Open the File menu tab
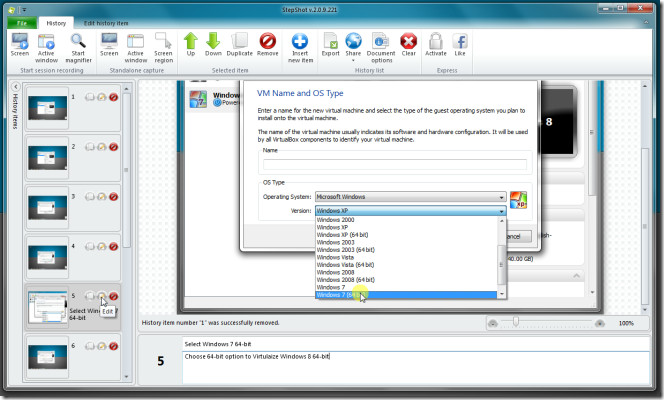This screenshot has height=400, width=664. 22,23
